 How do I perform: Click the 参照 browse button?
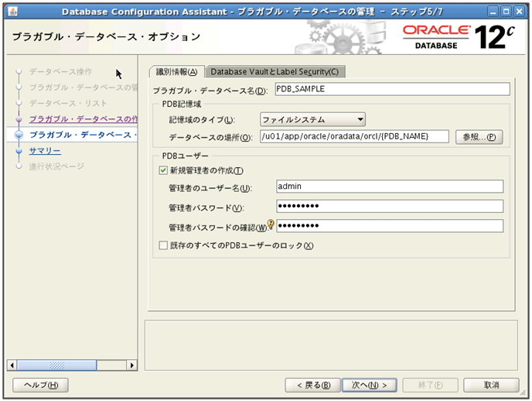[x=479, y=137]
